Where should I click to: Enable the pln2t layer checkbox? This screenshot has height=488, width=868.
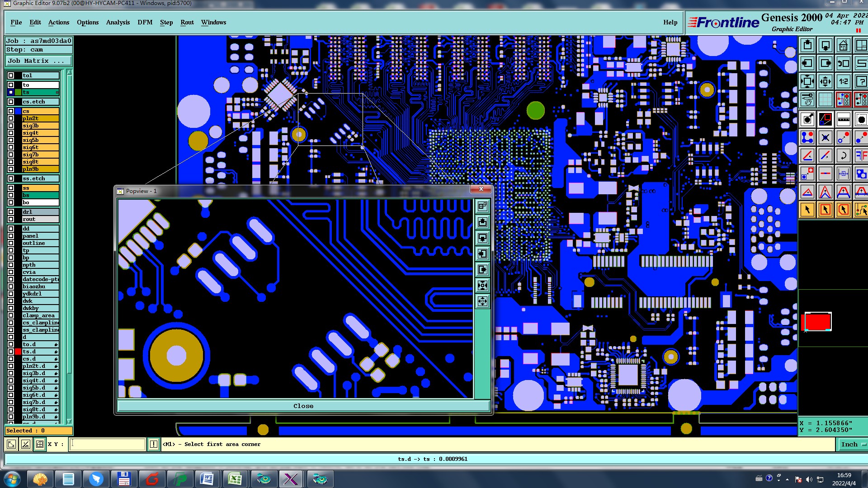point(11,118)
